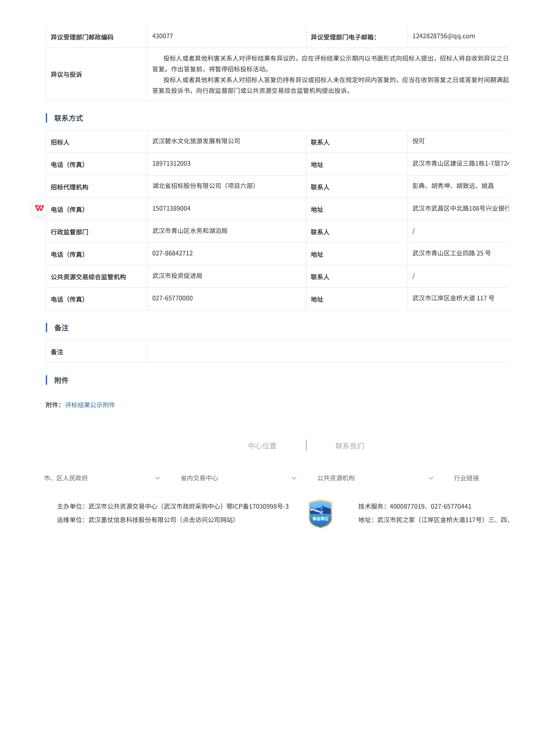534x756 pixels.
Task: Click the 027-65770000 phone cell
Action: pyautogui.click(x=172, y=298)
